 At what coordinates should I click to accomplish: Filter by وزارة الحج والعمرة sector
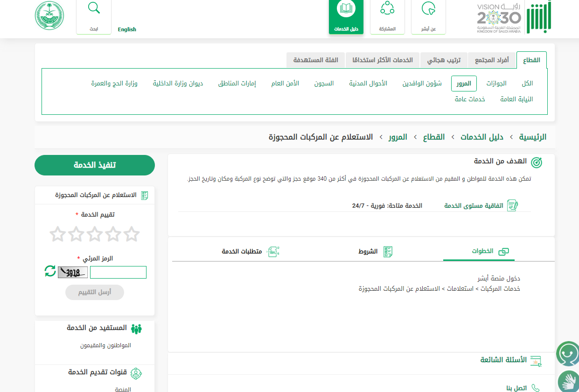tap(114, 84)
